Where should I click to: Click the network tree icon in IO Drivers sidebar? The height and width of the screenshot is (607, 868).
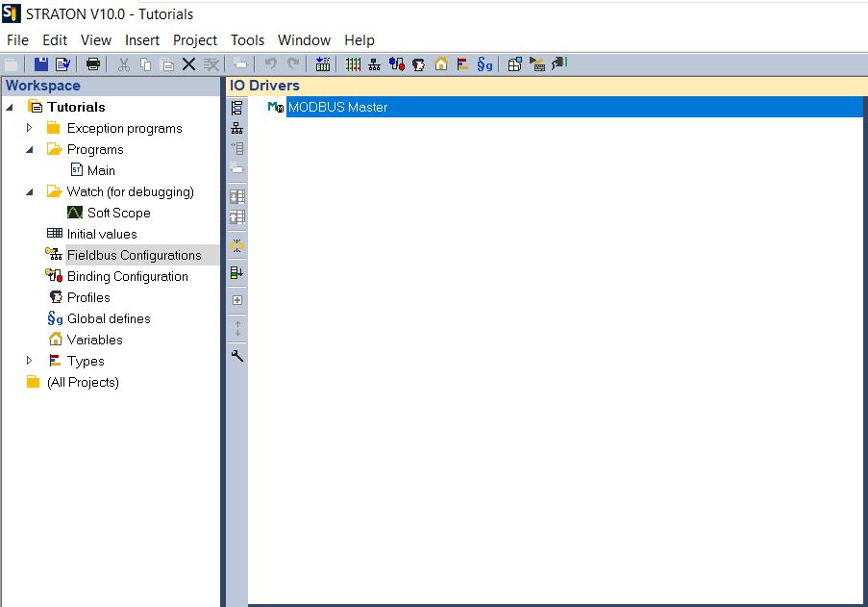click(x=237, y=128)
